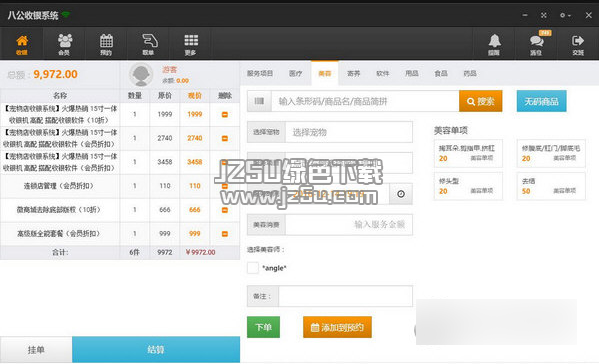Tick the *angle* beautician checkbox
The image size is (599, 364).
coord(253,268)
